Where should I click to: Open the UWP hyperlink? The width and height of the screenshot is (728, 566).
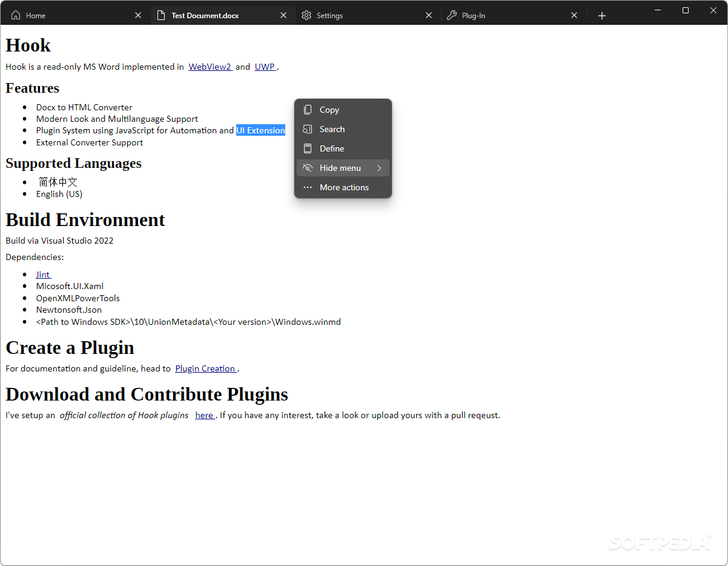[x=265, y=67]
